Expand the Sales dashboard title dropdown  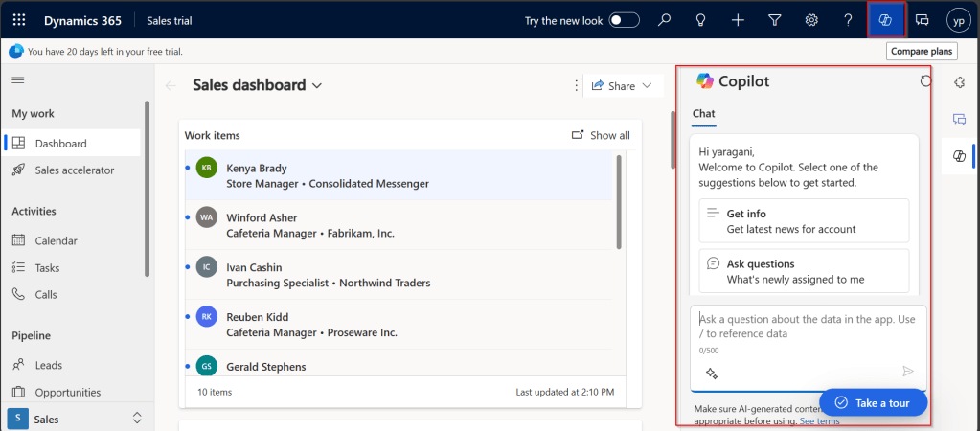(317, 85)
